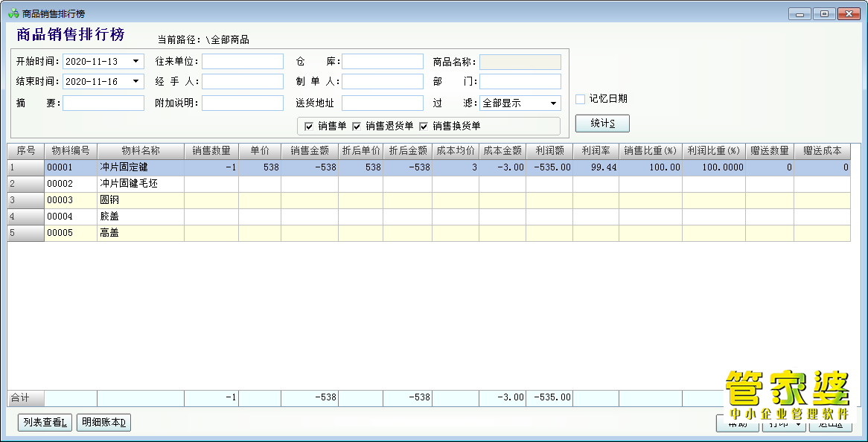The image size is (868, 442).
Task: Focus the 经手人 input field
Action: point(243,82)
